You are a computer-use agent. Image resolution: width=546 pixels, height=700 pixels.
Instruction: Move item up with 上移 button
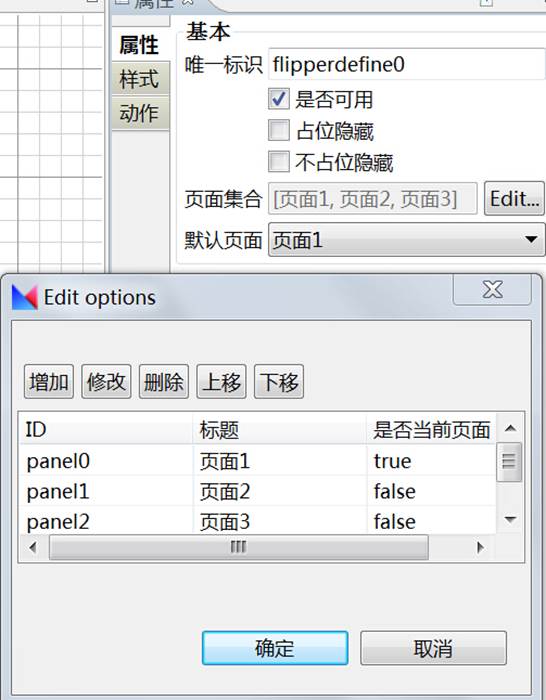click(x=221, y=382)
